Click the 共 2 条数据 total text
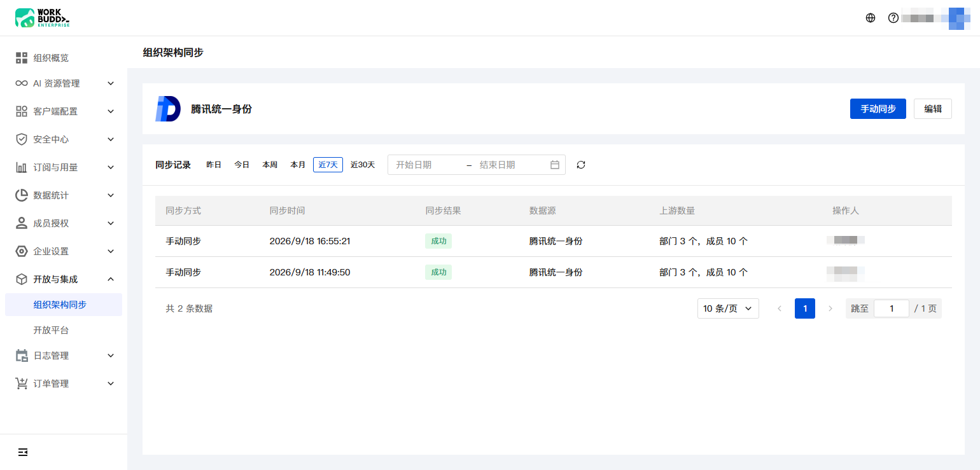 [189, 308]
